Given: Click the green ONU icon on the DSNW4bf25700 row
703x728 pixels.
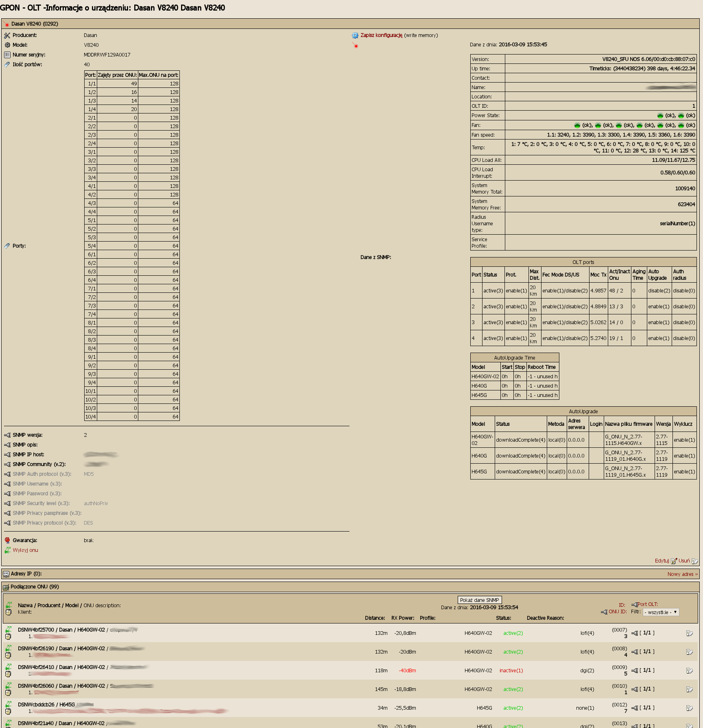Looking at the screenshot, I should pos(8,629).
